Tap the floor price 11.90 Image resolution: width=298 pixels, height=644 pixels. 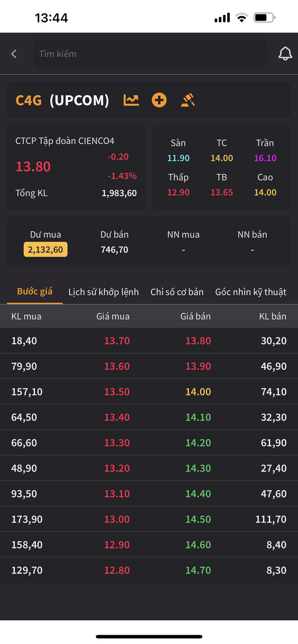pyautogui.click(x=178, y=158)
